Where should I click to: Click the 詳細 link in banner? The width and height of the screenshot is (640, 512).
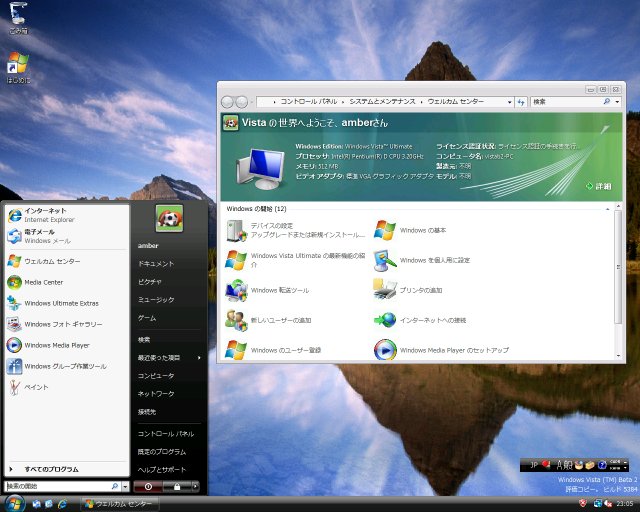599,186
